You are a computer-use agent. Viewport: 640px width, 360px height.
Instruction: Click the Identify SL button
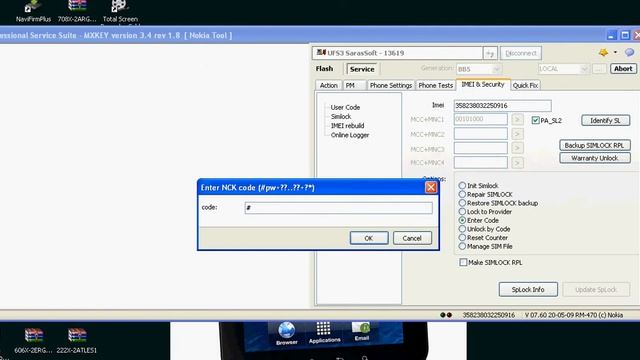point(605,120)
